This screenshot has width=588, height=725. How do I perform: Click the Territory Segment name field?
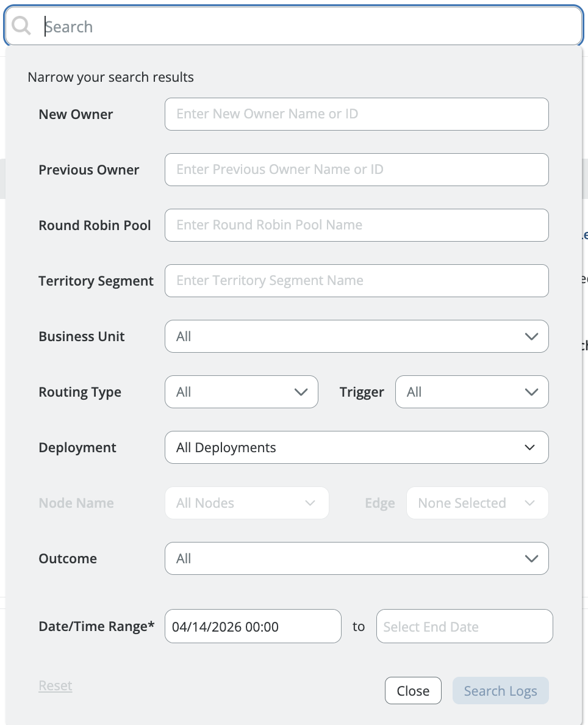click(356, 281)
